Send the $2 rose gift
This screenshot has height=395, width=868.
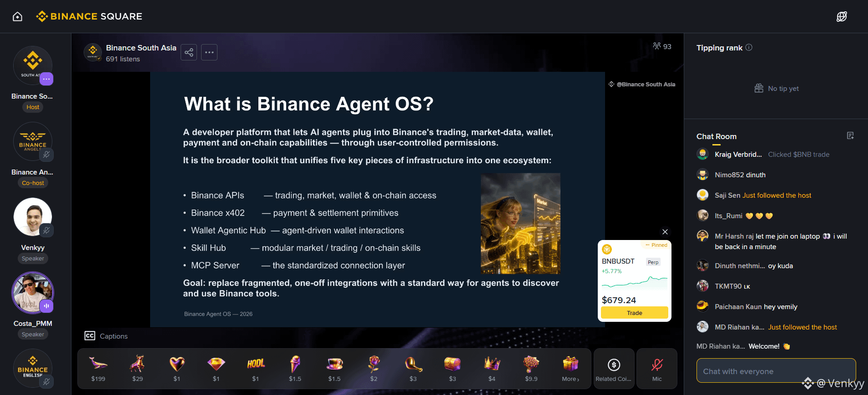click(x=373, y=369)
